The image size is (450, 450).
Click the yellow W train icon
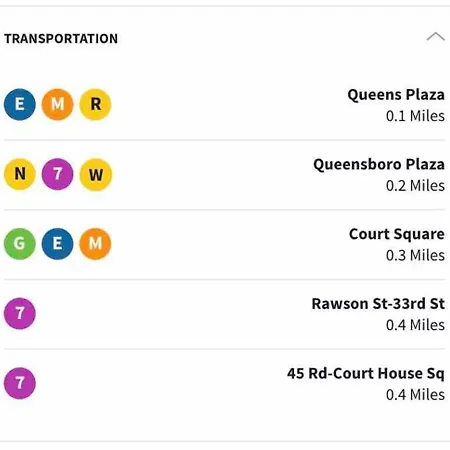[x=96, y=174]
